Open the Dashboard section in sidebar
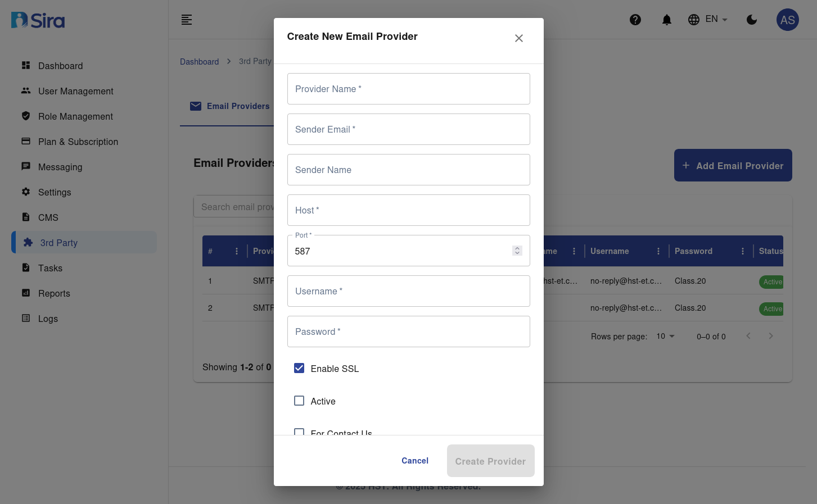The width and height of the screenshot is (817, 504). [x=60, y=66]
